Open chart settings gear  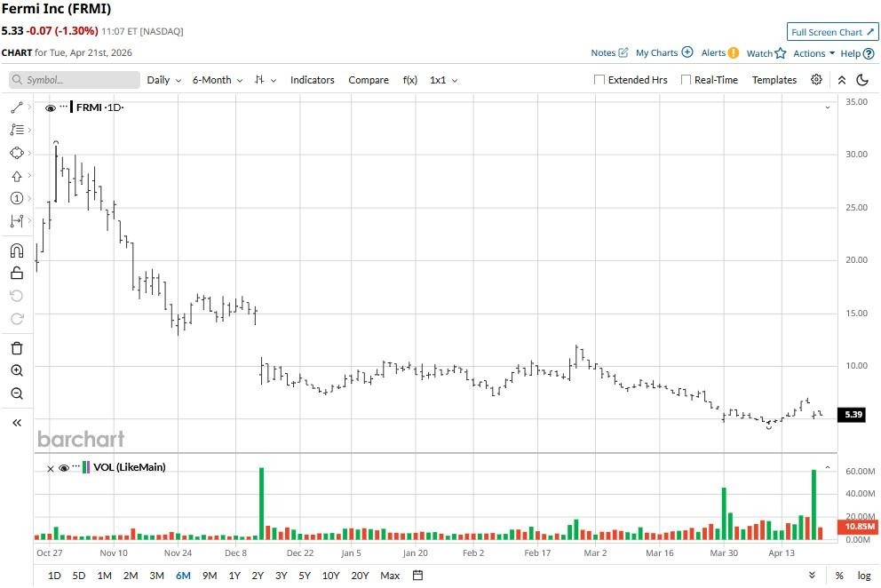coord(816,79)
